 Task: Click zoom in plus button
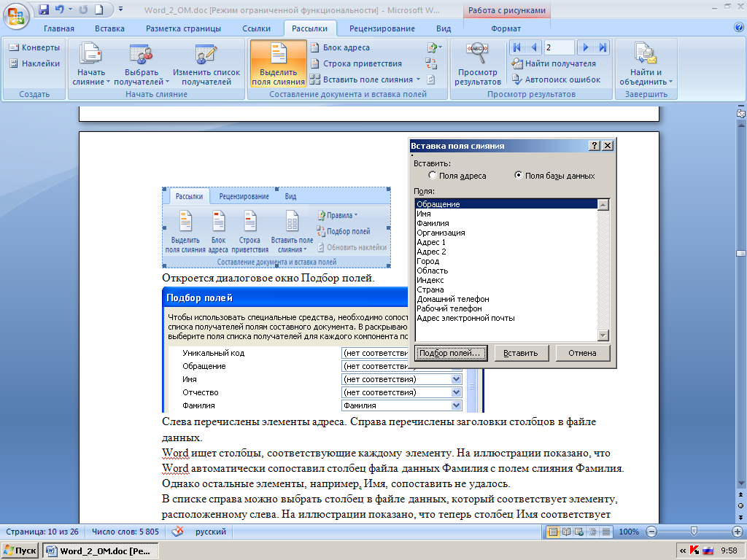[x=738, y=532]
